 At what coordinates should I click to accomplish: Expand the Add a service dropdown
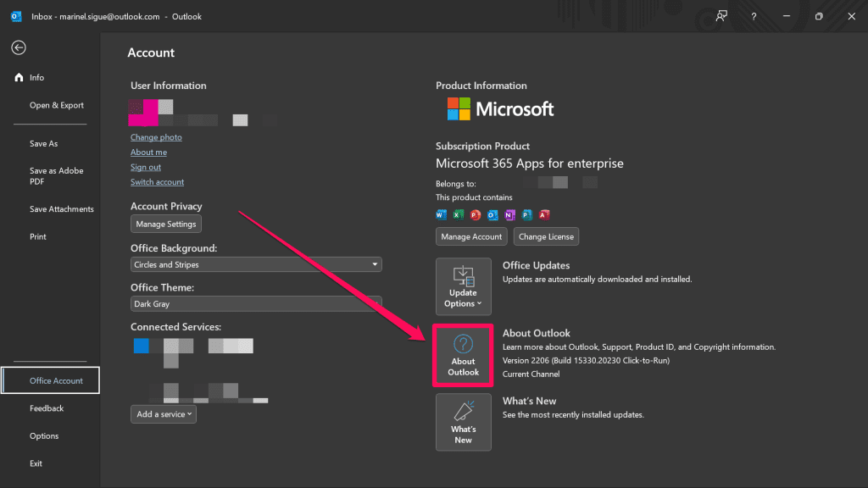164,414
